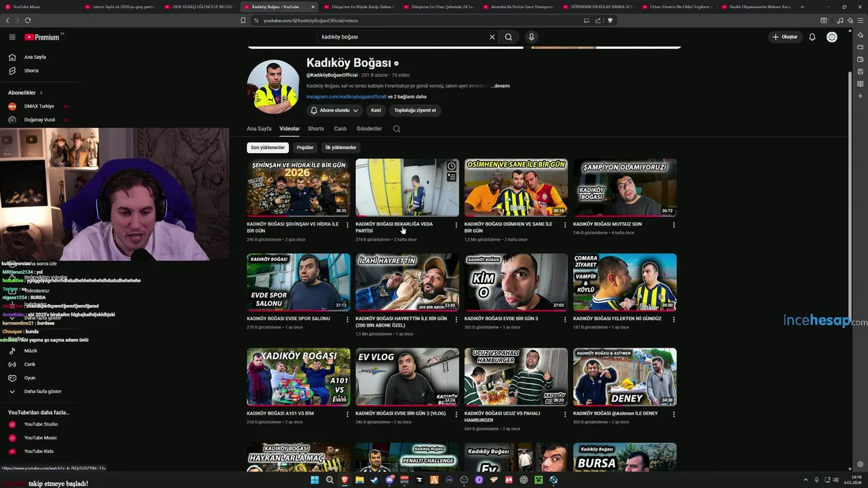The width and height of the screenshot is (868, 488).
Task: Click the magnifier search button
Action: [509, 37]
